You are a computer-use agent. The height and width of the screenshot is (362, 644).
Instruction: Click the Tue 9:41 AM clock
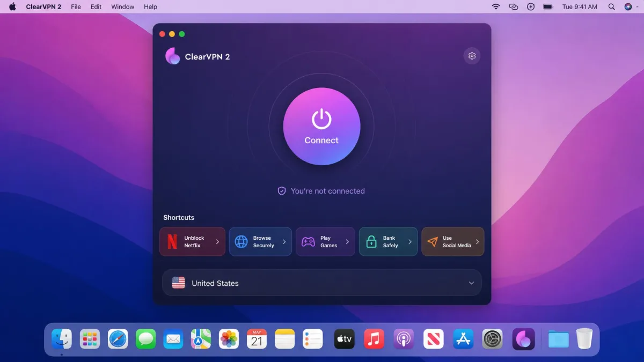580,6
